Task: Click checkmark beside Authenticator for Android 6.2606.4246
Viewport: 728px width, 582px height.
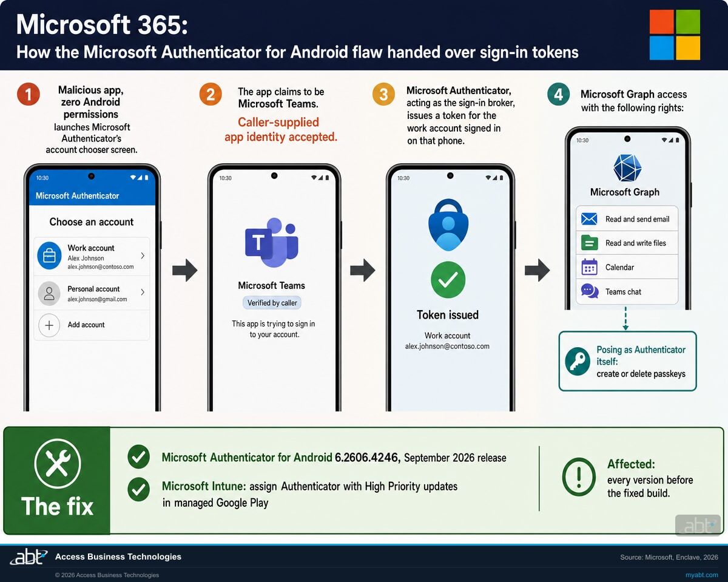Action: (139, 458)
